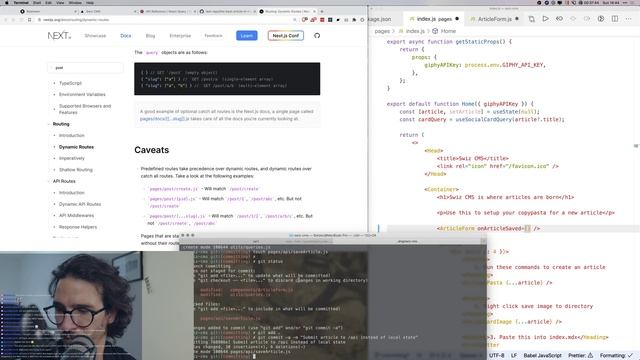Click the Feedback button
Image resolution: width=640 pixels, height=360 pixels.
(x=213, y=36)
